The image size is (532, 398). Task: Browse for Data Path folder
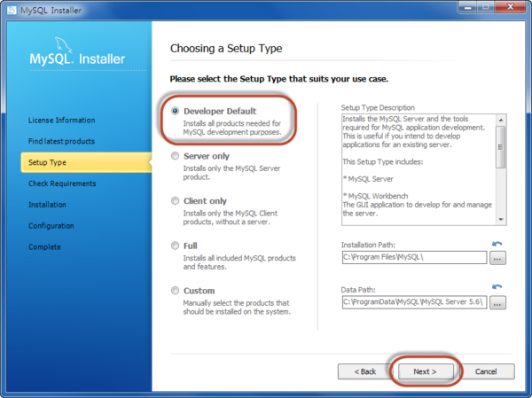pyautogui.click(x=497, y=302)
